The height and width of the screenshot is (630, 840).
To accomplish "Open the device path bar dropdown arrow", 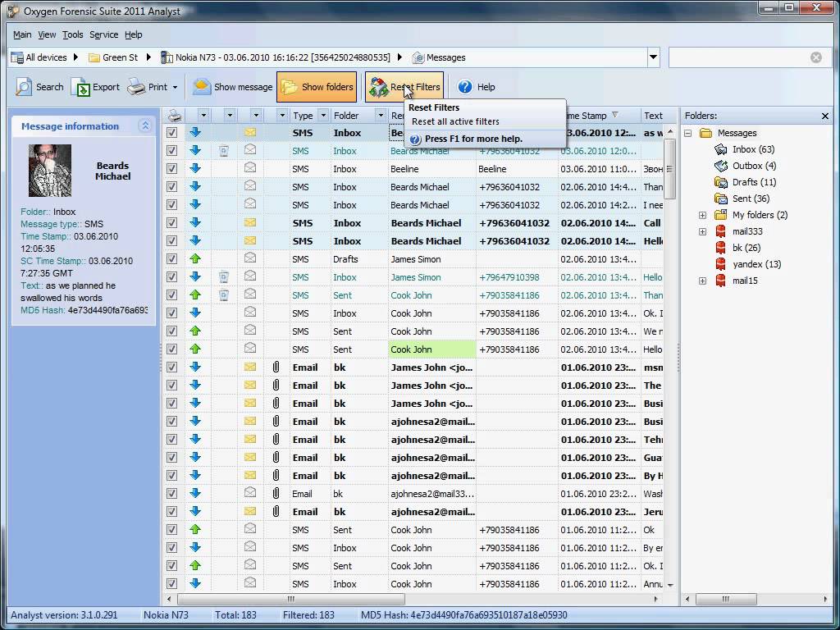I will [654, 57].
